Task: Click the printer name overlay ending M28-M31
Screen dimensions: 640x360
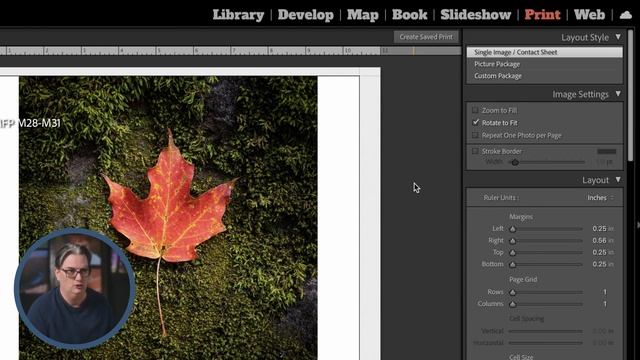Action: 30,123
